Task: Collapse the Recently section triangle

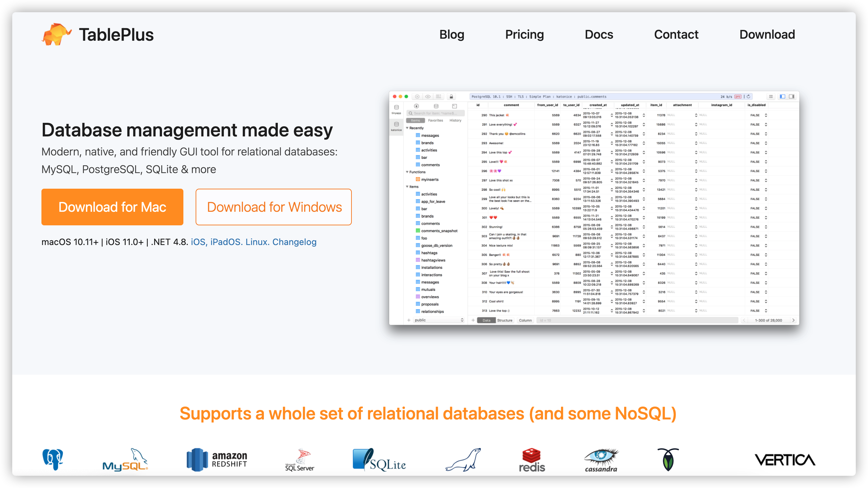Action: tap(407, 128)
